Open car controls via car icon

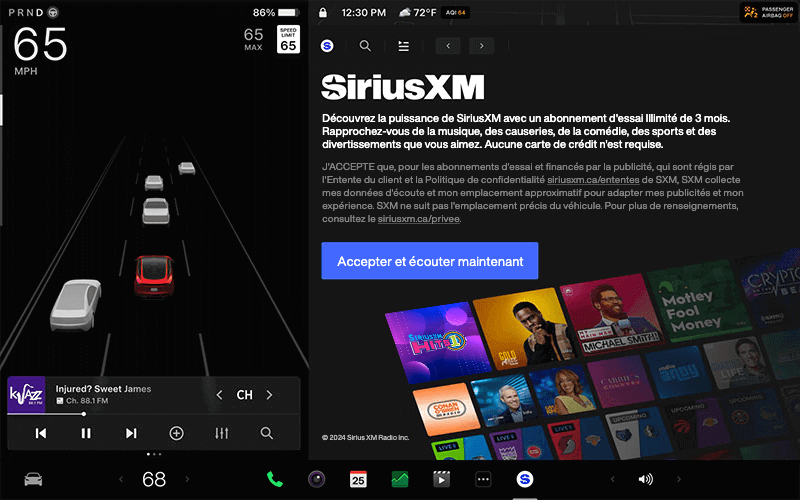click(34, 479)
